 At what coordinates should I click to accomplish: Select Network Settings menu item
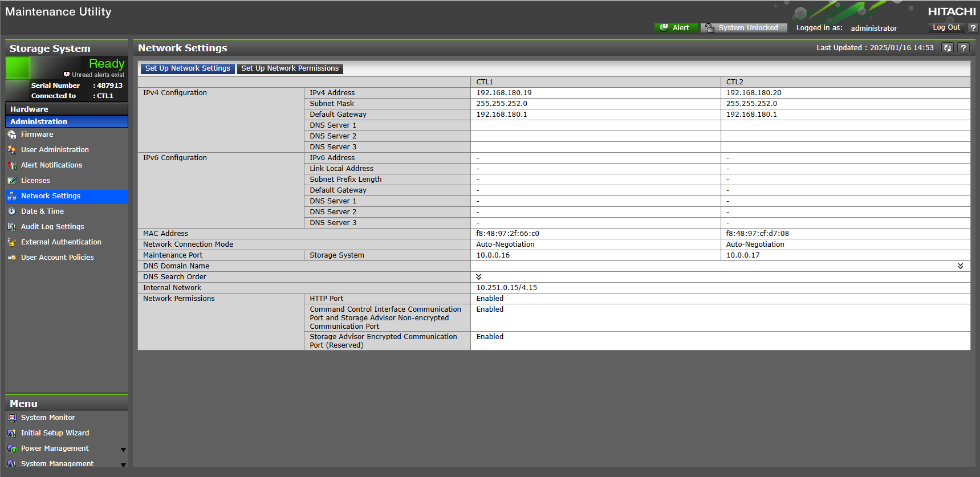pyautogui.click(x=67, y=196)
